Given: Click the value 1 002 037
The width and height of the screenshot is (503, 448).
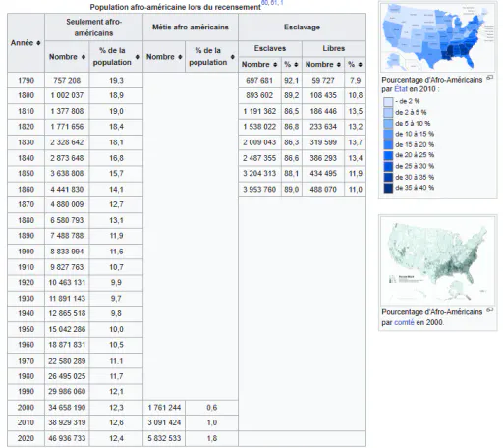Looking at the screenshot, I should tap(67, 95).
